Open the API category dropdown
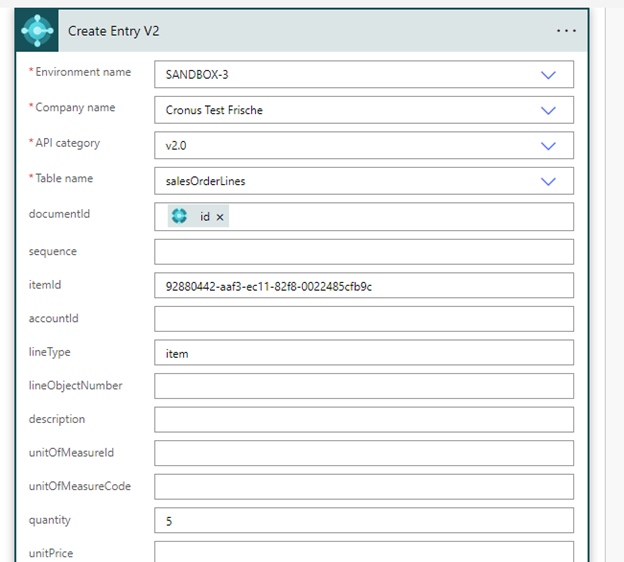624x562 pixels. [x=547, y=146]
